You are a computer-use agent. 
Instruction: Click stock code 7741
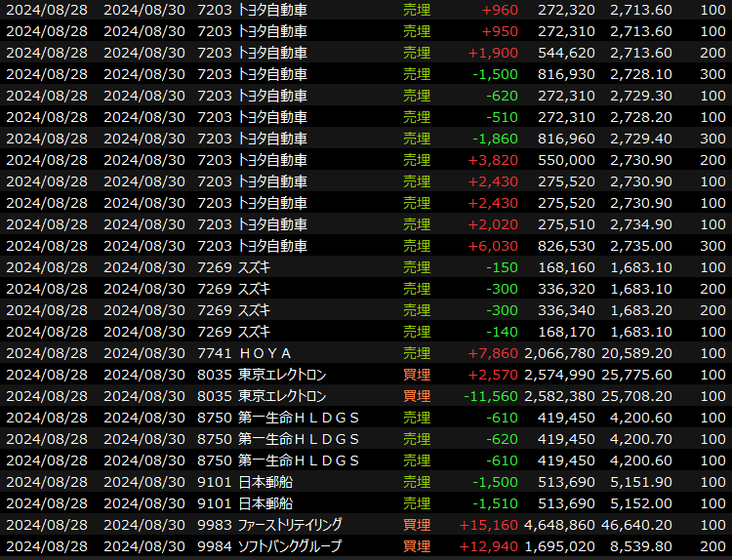pyautogui.click(x=214, y=353)
